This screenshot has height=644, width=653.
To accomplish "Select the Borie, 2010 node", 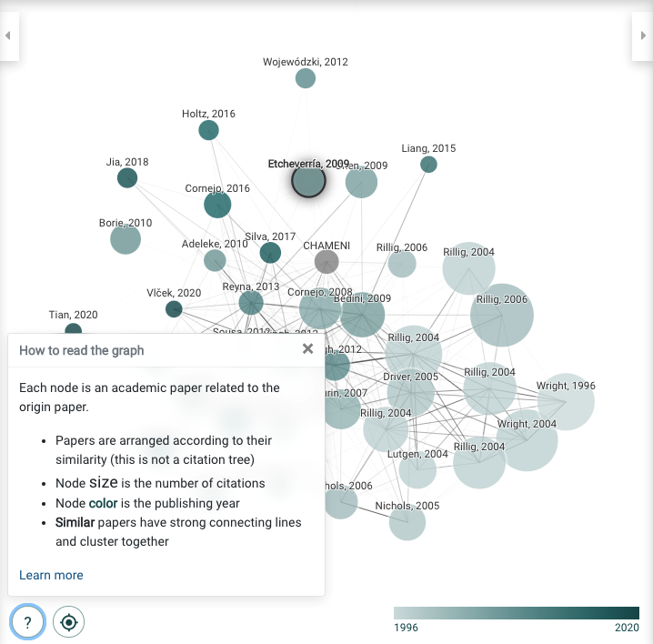I will (126, 239).
